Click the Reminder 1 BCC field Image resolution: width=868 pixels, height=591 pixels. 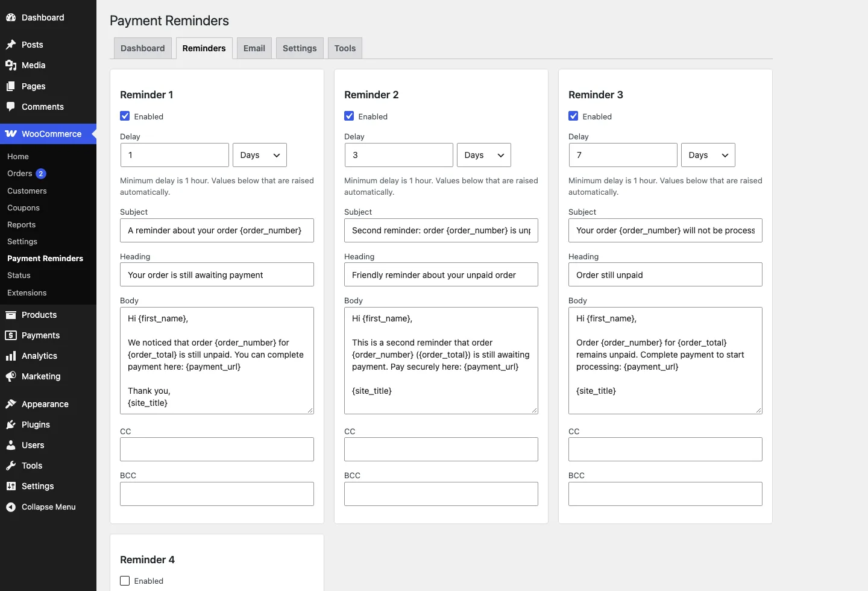point(217,494)
